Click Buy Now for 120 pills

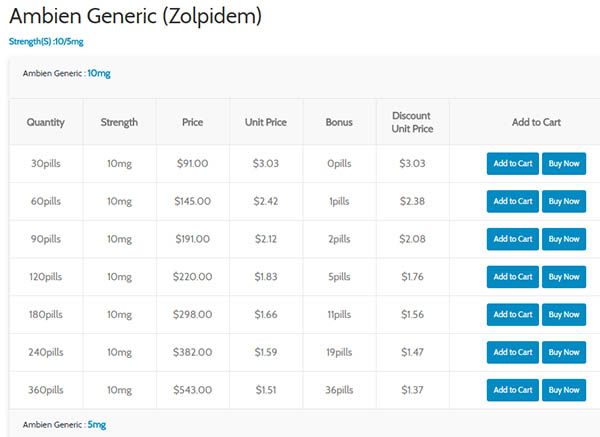564,277
